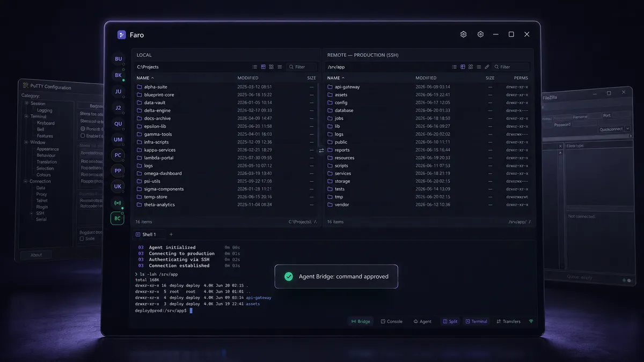The height and width of the screenshot is (362, 644).
Task: Select Proxy in PuTTY category tree
Action: [41, 194]
